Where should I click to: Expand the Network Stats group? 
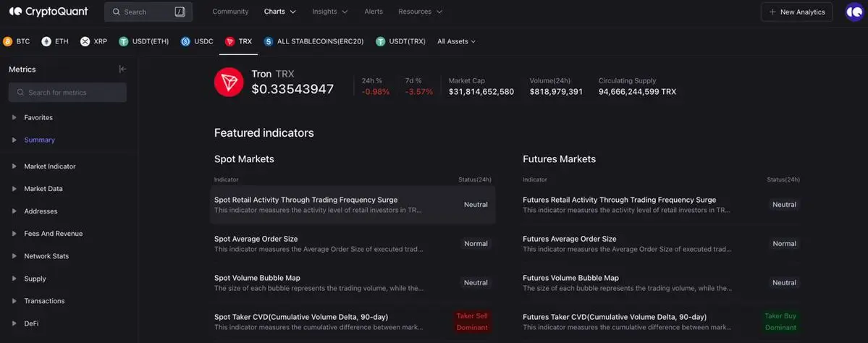click(14, 256)
